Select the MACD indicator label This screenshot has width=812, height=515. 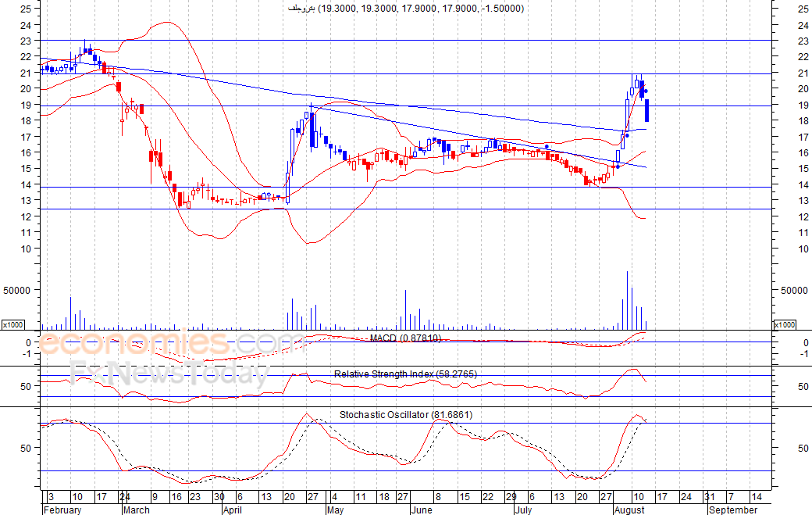point(405,338)
